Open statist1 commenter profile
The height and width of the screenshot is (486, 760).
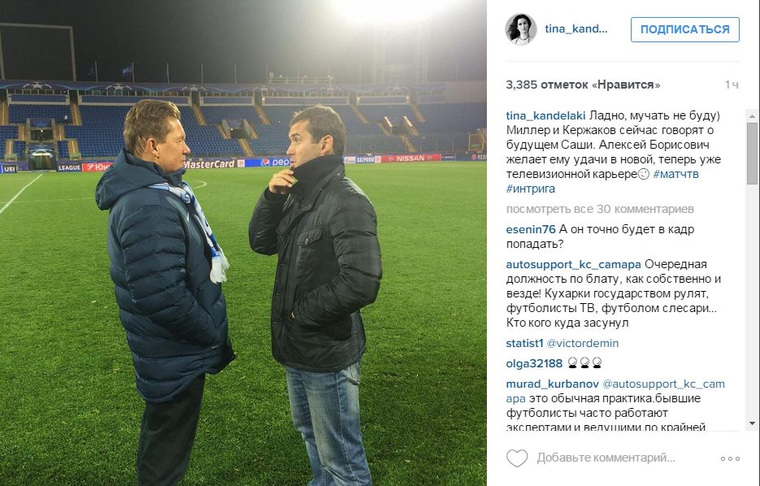coord(524,343)
